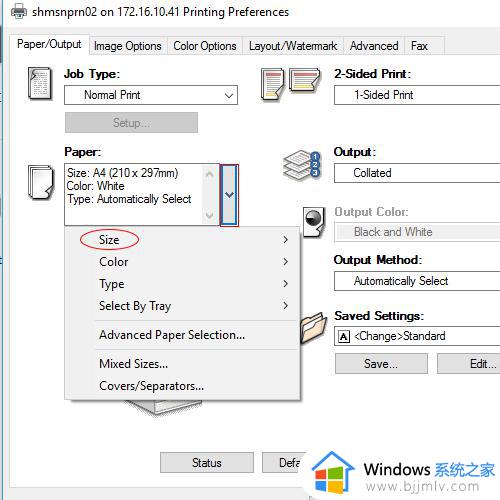
Task: Open the Output Collated dropdown
Action: point(417,173)
